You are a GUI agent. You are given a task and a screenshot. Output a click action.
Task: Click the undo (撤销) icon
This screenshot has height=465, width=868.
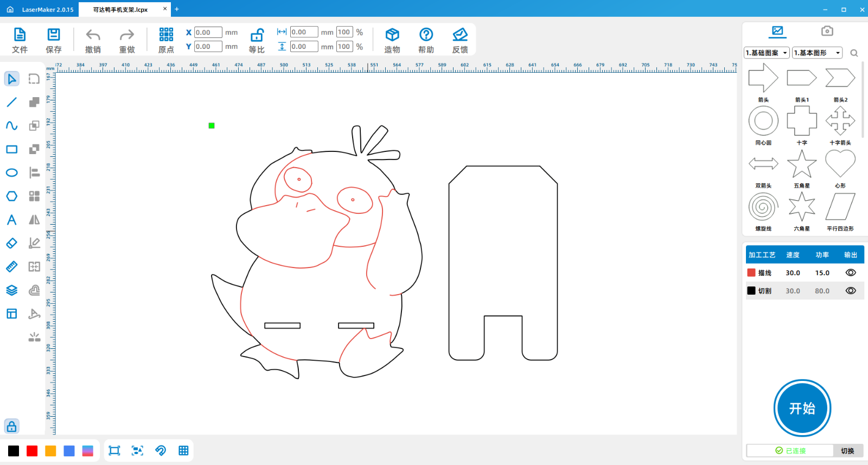(93, 36)
